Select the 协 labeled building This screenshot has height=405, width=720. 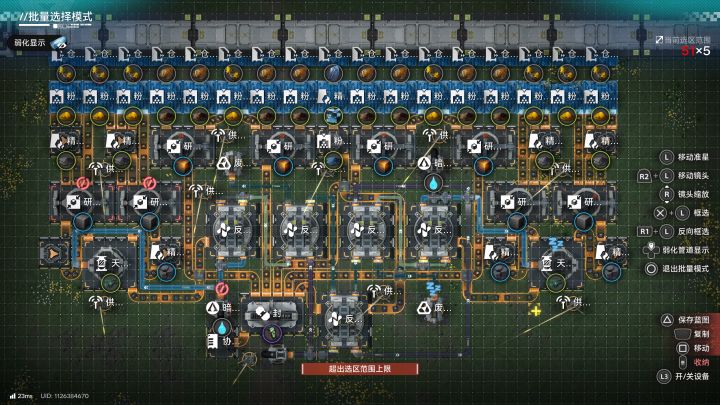(219, 341)
